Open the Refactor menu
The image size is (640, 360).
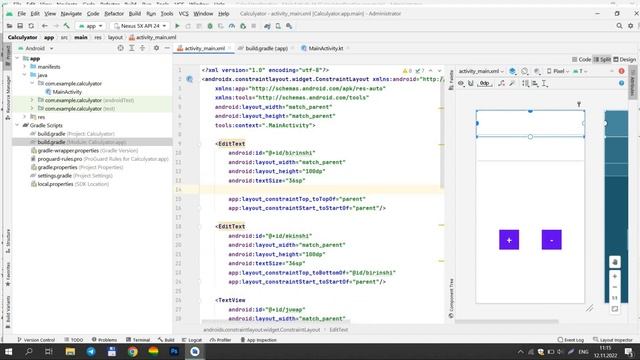pyautogui.click(x=114, y=13)
